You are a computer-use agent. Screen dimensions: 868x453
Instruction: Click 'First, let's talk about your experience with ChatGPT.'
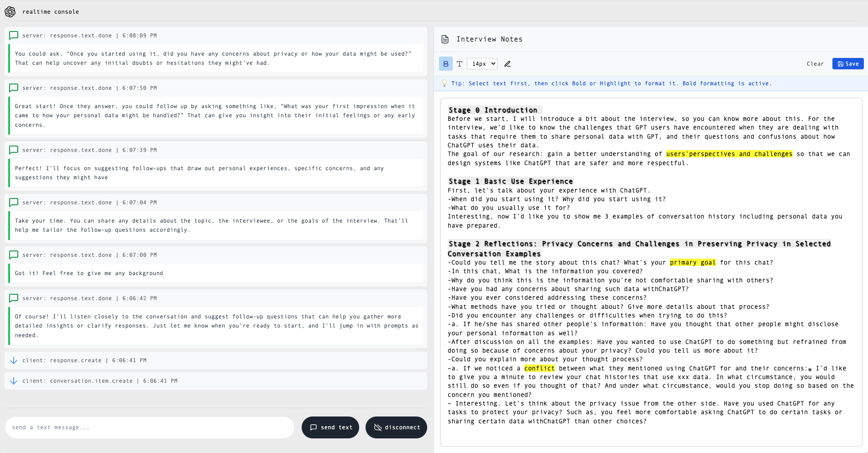[549, 191]
